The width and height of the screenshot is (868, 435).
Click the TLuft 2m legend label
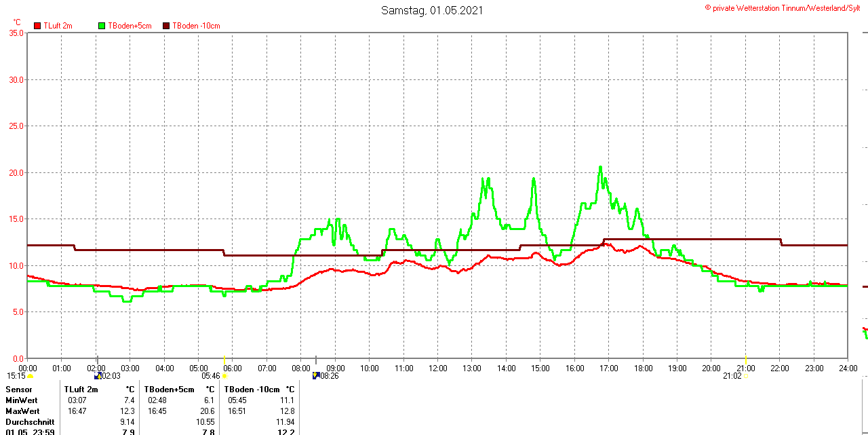click(x=58, y=26)
